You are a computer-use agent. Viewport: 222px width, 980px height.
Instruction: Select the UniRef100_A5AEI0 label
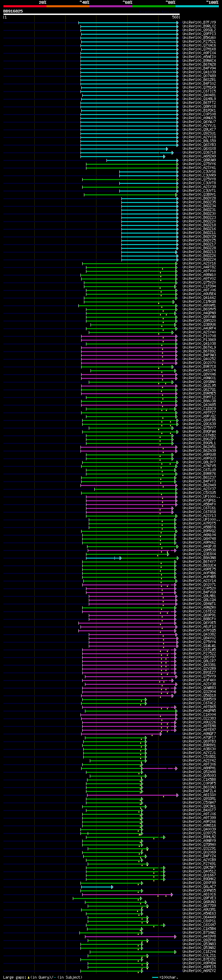coord(199,57)
